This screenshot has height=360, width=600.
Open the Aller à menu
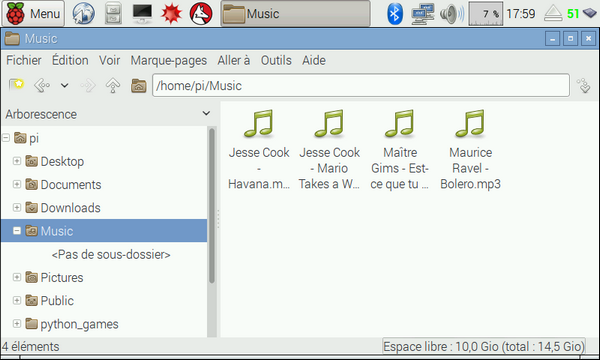(x=234, y=60)
